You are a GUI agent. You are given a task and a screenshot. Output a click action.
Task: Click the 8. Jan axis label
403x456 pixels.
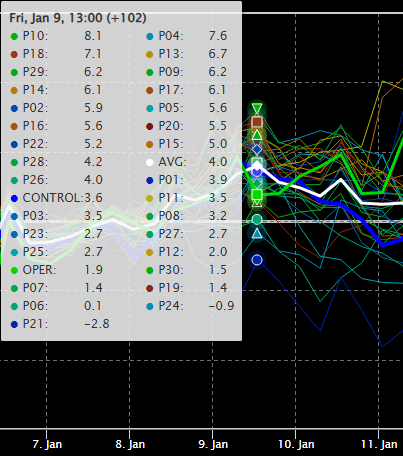coord(130,444)
